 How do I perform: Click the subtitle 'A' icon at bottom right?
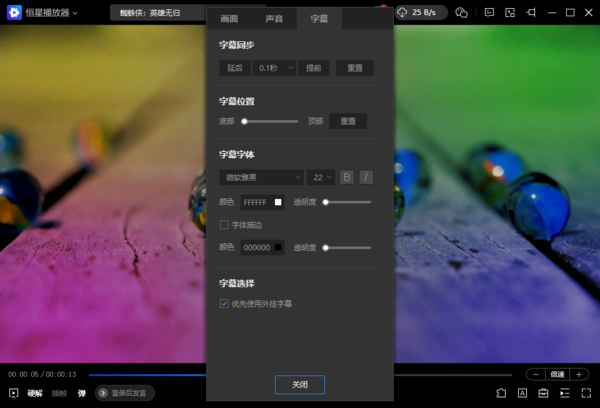[x=523, y=393]
